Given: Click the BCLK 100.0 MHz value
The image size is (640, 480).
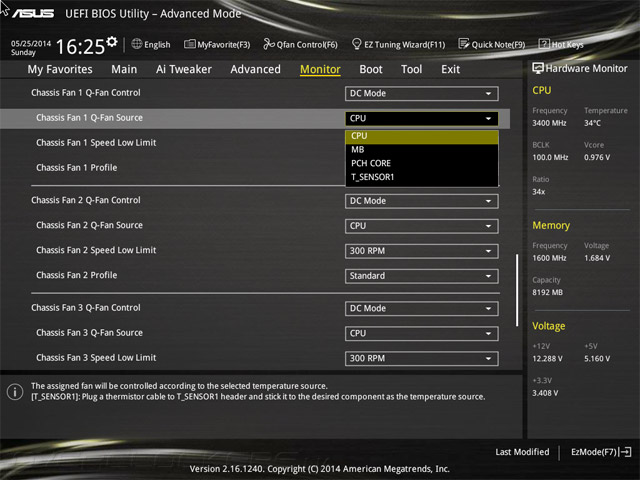Looking at the screenshot, I should click(550, 158).
